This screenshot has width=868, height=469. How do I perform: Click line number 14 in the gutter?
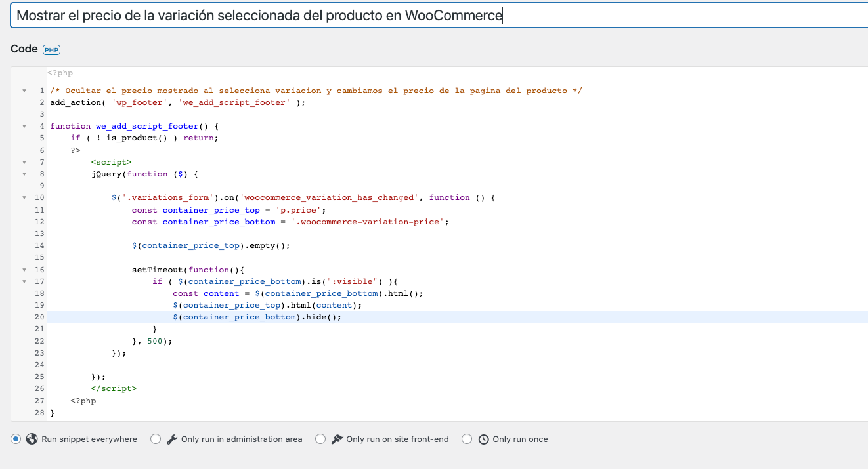pos(39,245)
